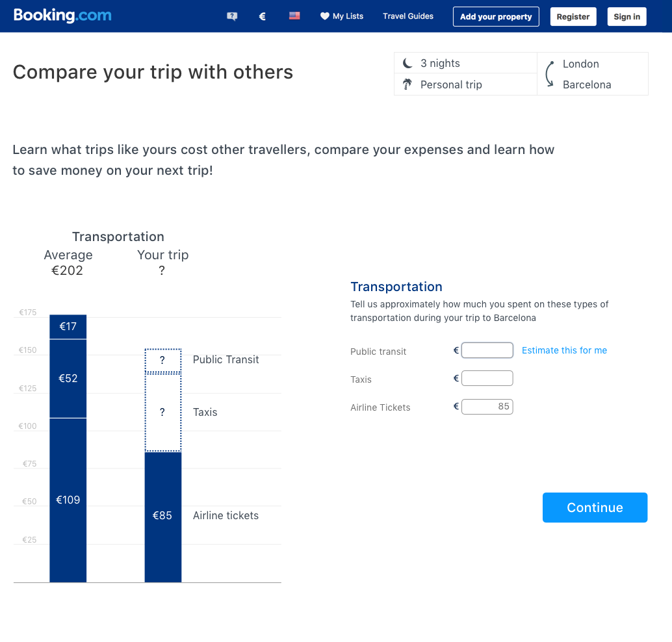This screenshot has height=642, width=672.
Task: Click the moon icon next to 3 nights
Action: tap(407, 63)
